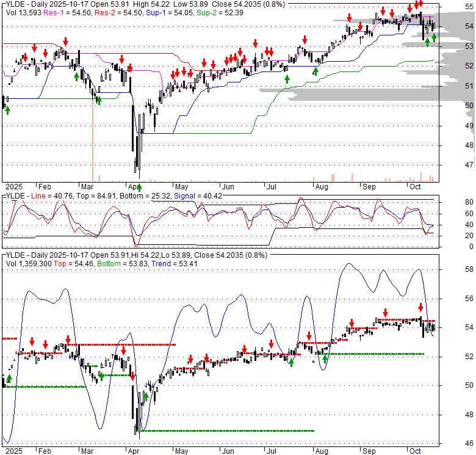Click the Aug label on top chart time axis
Screen dimensions: 476x455
click(x=322, y=187)
